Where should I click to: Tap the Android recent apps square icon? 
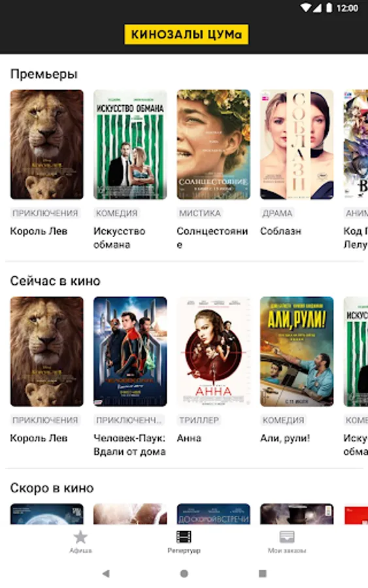coord(263,574)
